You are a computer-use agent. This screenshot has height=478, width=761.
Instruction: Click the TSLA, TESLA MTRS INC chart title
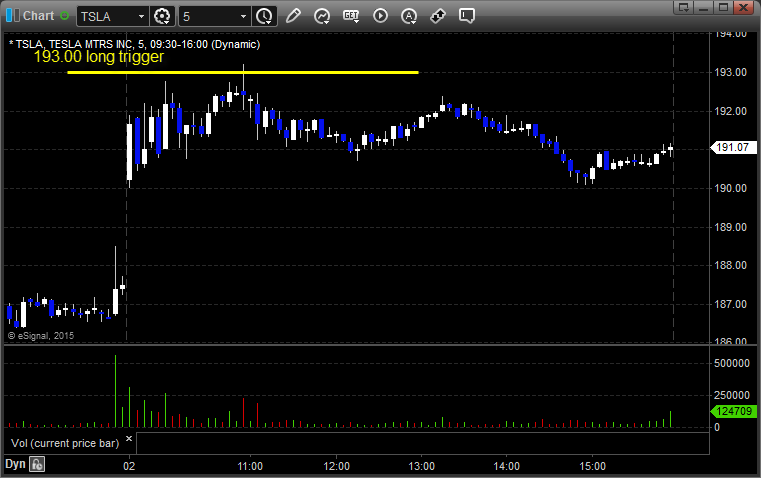pos(134,44)
